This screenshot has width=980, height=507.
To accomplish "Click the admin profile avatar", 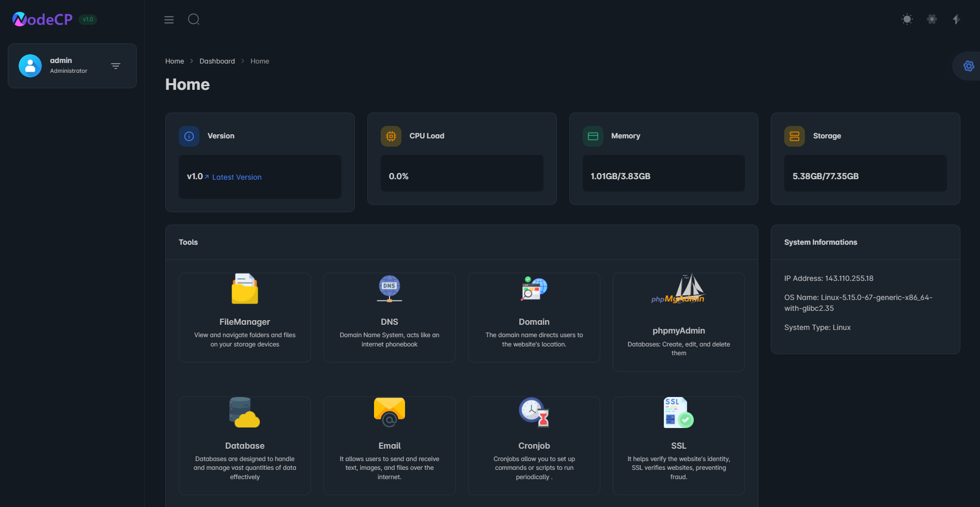I will (x=30, y=66).
